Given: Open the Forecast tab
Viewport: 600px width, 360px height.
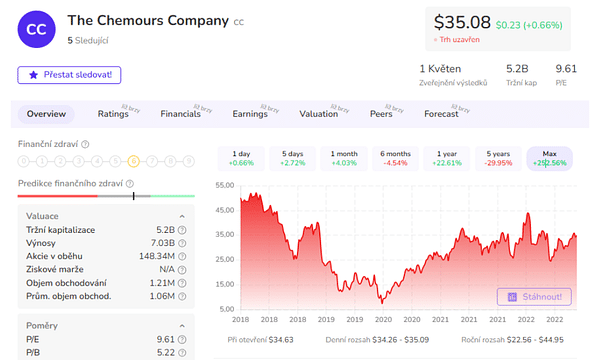Looking at the screenshot, I should (x=441, y=114).
